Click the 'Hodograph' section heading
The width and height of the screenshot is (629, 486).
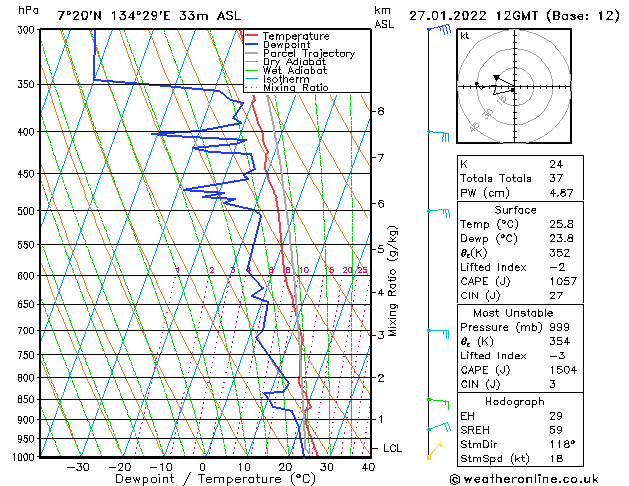(515, 401)
